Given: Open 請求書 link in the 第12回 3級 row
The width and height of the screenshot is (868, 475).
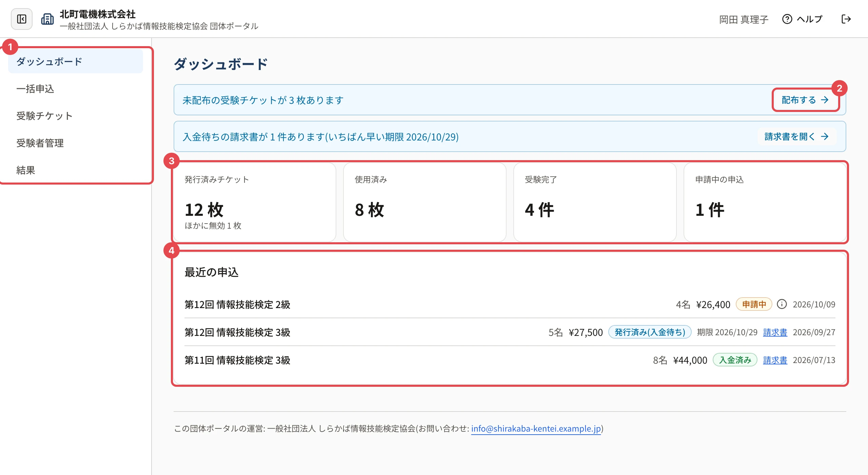Looking at the screenshot, I should pos(775,332).
